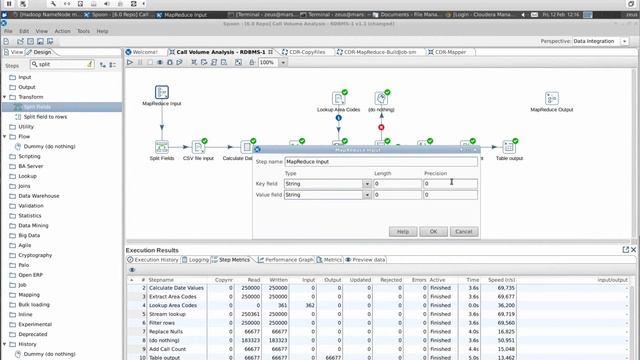The width and height of the screenshot is (640, 360).
Task: Explore the database connection
Action: pos(224,62)
